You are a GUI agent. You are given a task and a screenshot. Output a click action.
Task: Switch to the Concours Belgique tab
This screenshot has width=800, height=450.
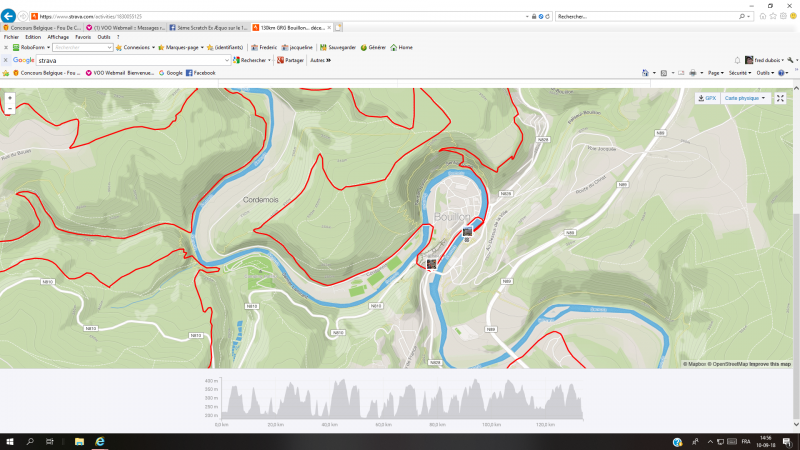(42, 28)
